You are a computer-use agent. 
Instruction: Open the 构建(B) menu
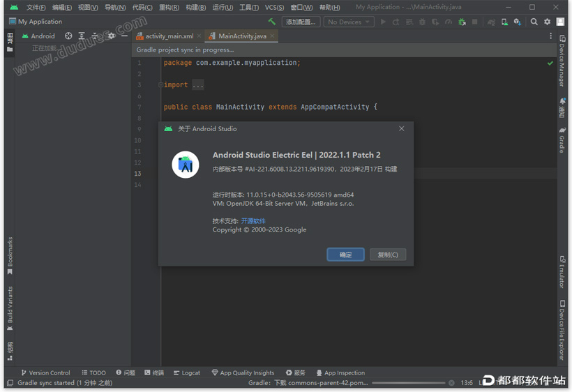pyautogui.click(x=195, y=7)
